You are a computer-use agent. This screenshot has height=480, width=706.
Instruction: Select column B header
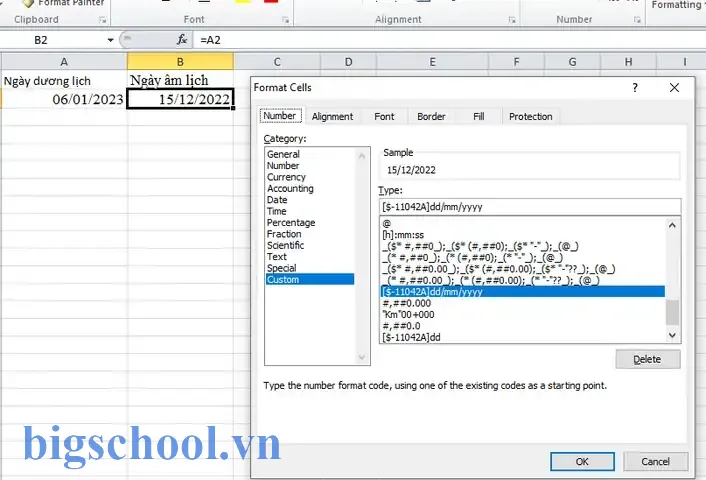(180, 62)
